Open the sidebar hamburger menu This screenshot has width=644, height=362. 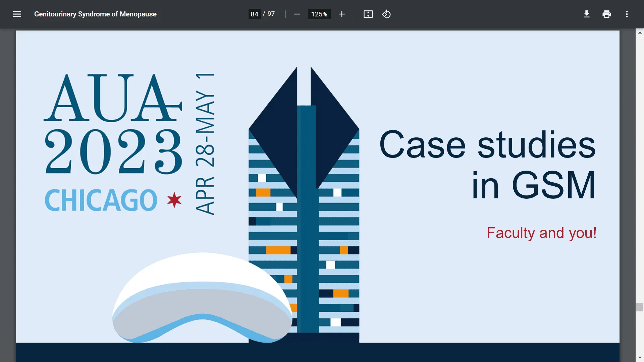coord(17,14)
